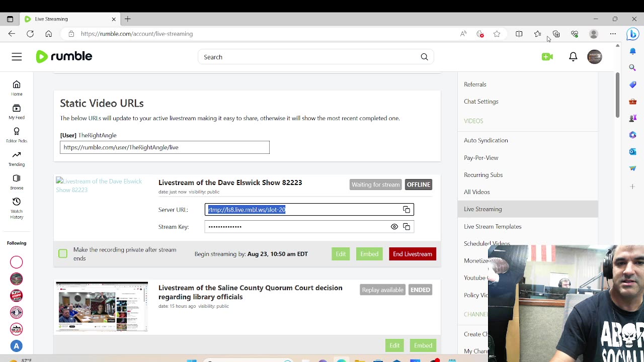Open Recurring Subs page
Image resolution: width=644 pixels, height=362 pixels.
click(x=483, y=175)
